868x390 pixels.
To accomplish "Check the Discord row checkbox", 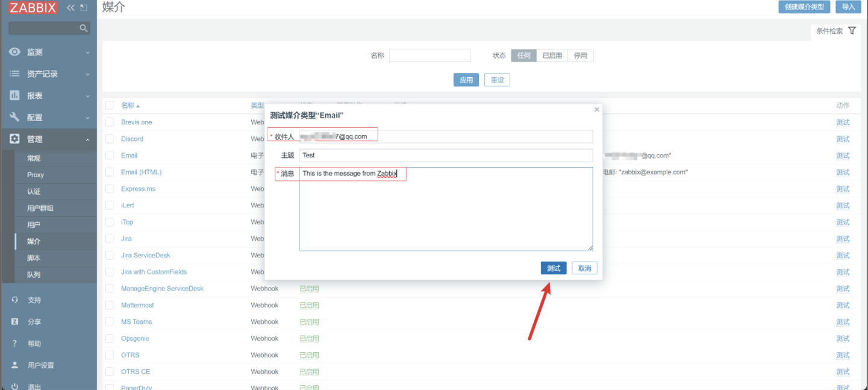I will click(110, 139).
